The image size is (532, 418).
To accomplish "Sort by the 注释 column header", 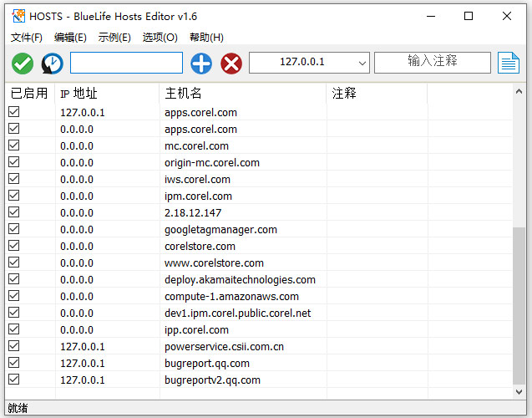I will (x=377, y=94).
